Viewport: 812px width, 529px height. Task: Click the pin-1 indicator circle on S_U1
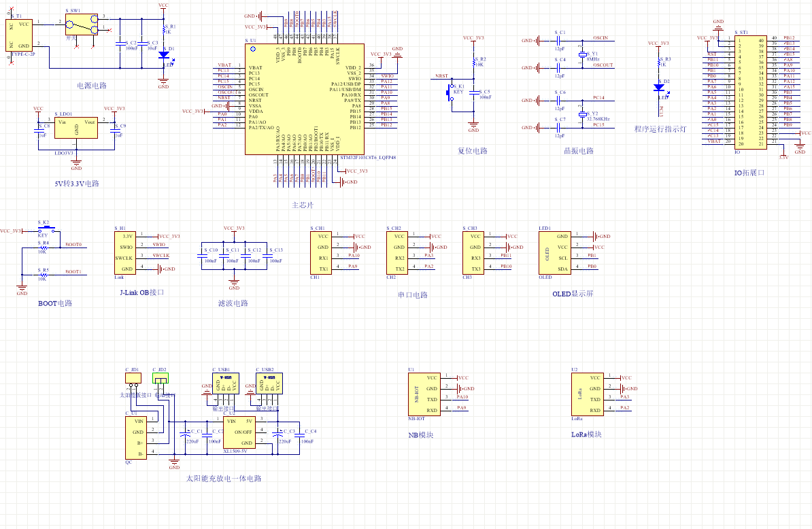click(x=253, y=49)
